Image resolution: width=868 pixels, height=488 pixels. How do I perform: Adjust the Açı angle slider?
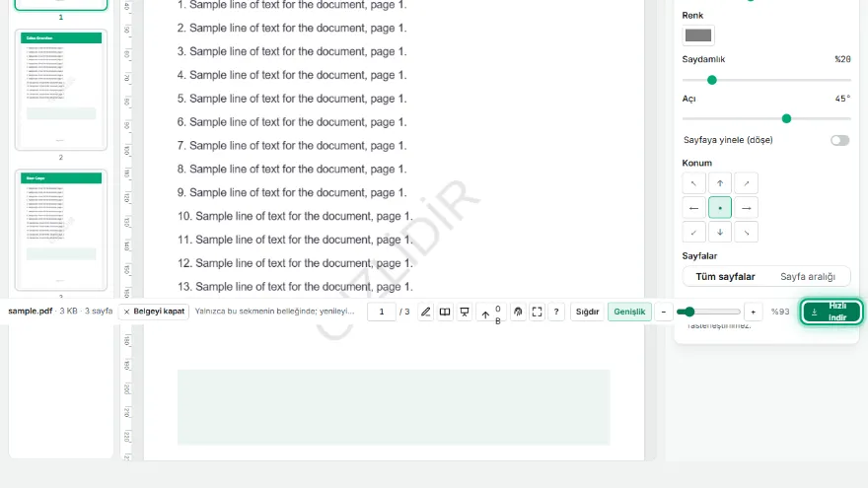766,118
